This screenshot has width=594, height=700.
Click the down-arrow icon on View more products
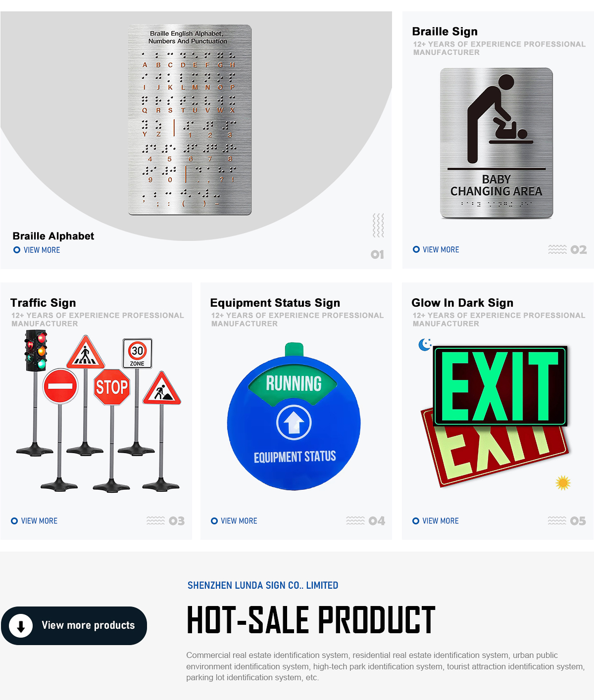click(x=21, y=626)
